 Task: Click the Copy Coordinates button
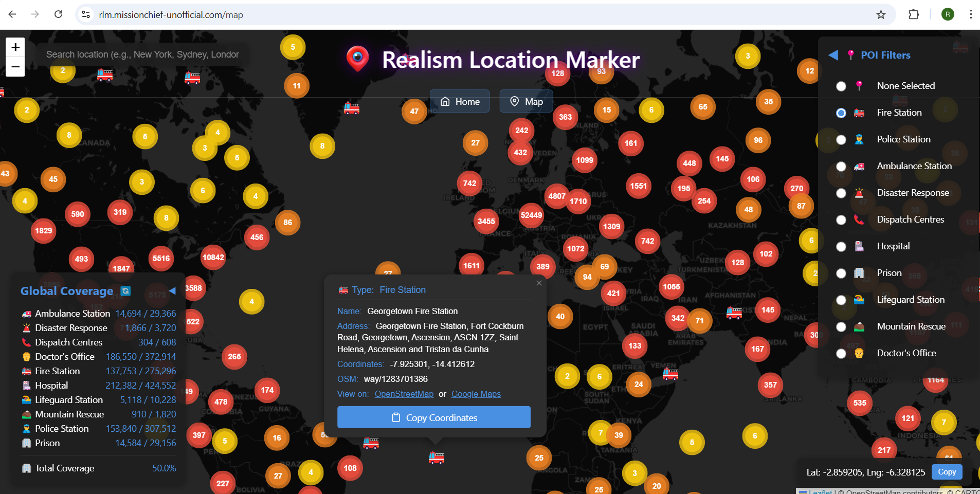(434, 417)
